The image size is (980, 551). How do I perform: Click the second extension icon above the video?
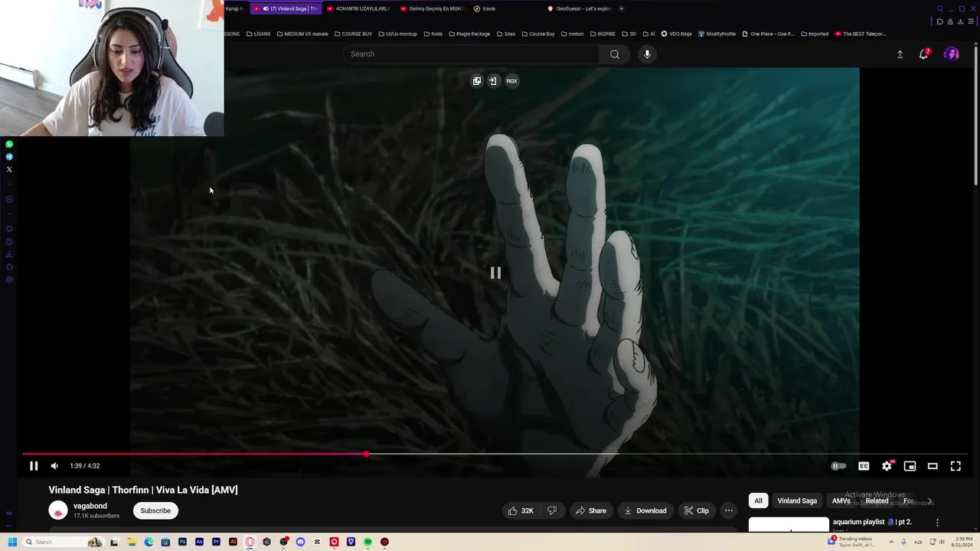(493, 81)
